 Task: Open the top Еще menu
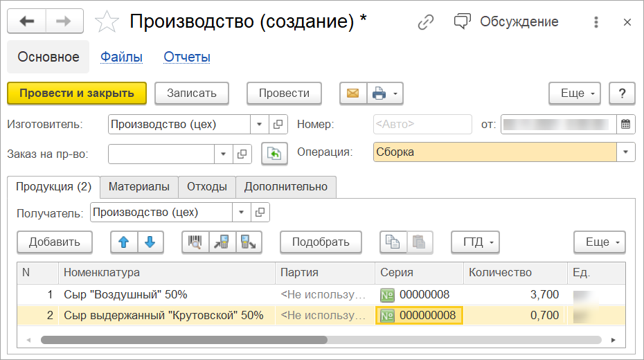tap(575, 93)
